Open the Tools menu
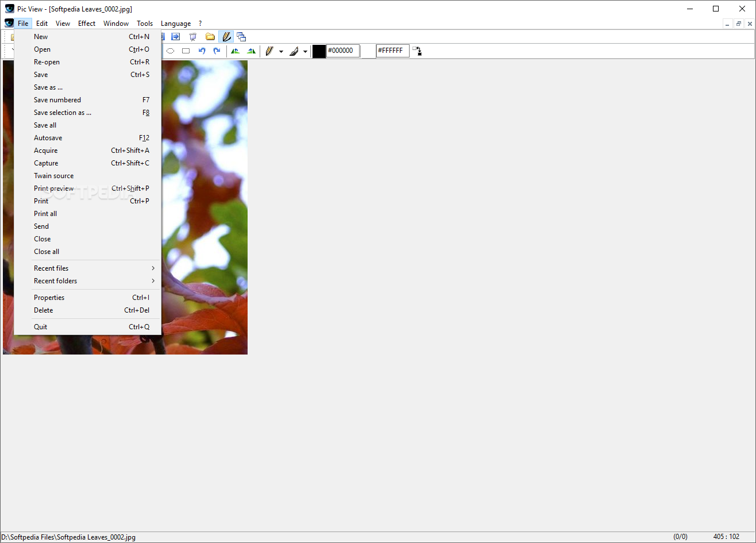This screenshot has height=543, width=756. pyautogui.click(x=145, y=24)
